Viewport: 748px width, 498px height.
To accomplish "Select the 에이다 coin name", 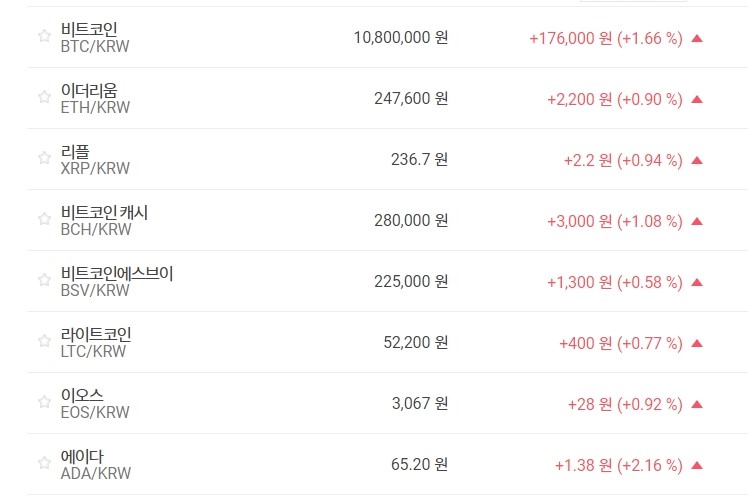I will pyautogui.click(x=82, y=456).
